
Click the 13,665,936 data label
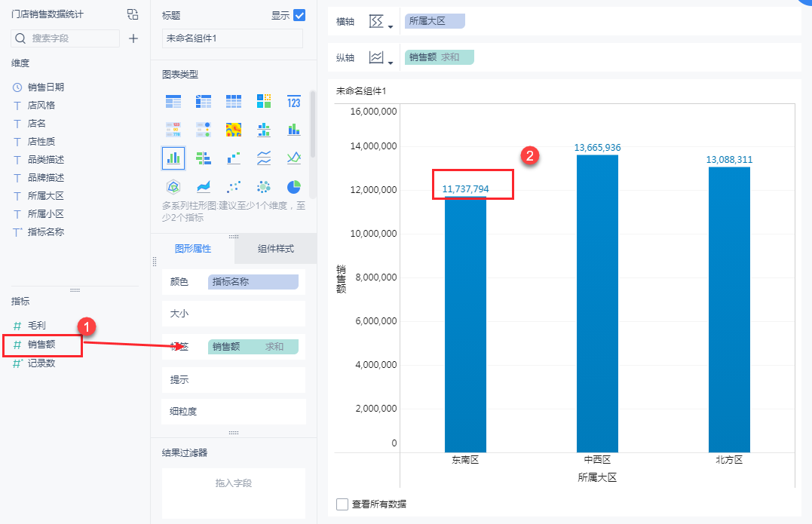point(597,148)
